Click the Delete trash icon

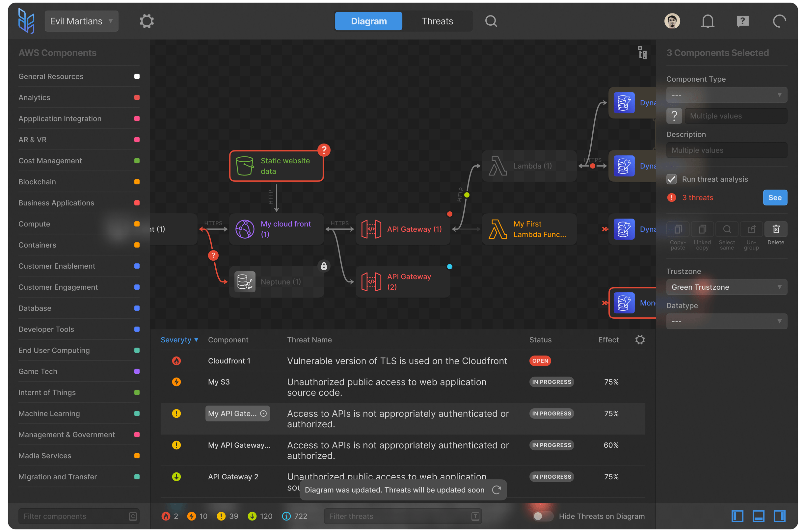coord(775,229)
